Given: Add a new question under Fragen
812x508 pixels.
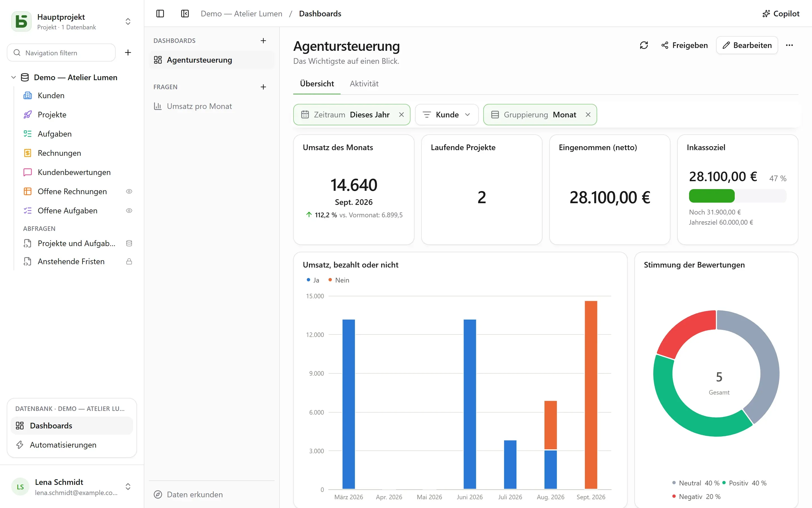Looking at the screenshot, I should click(263, 87).
